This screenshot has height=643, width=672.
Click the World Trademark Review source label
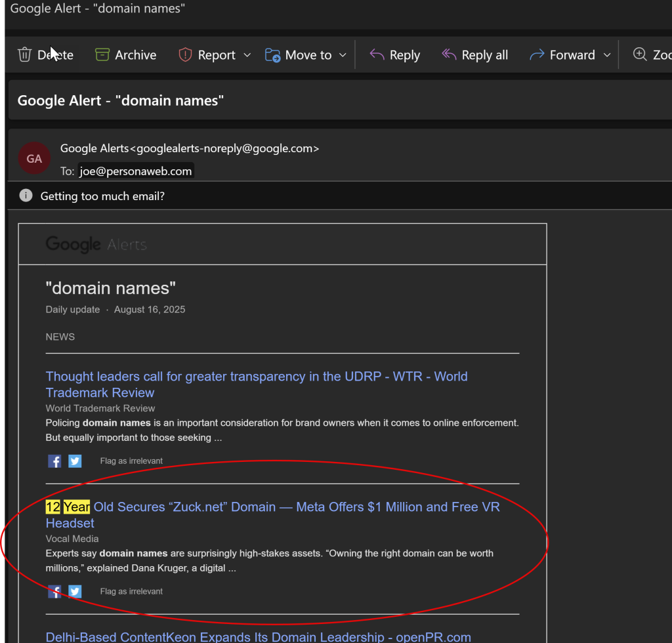pyautogui.click(x=100, y=408)
